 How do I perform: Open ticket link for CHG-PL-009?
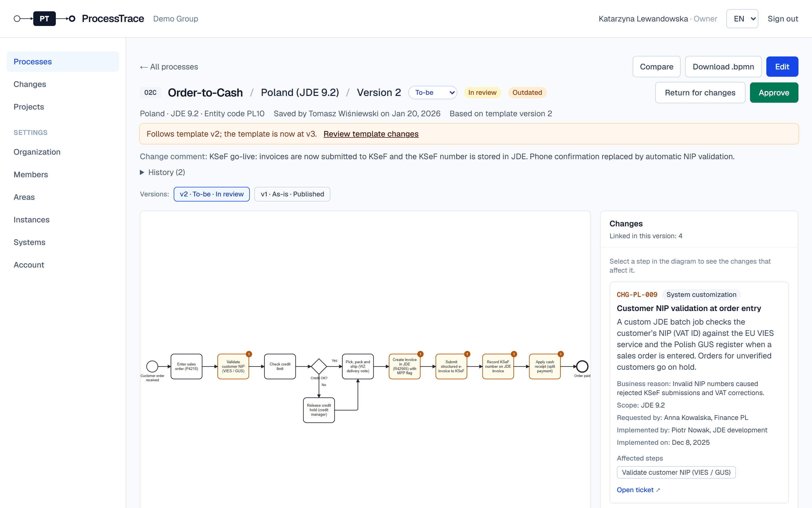pyautogui.click(x=638, y=490)
